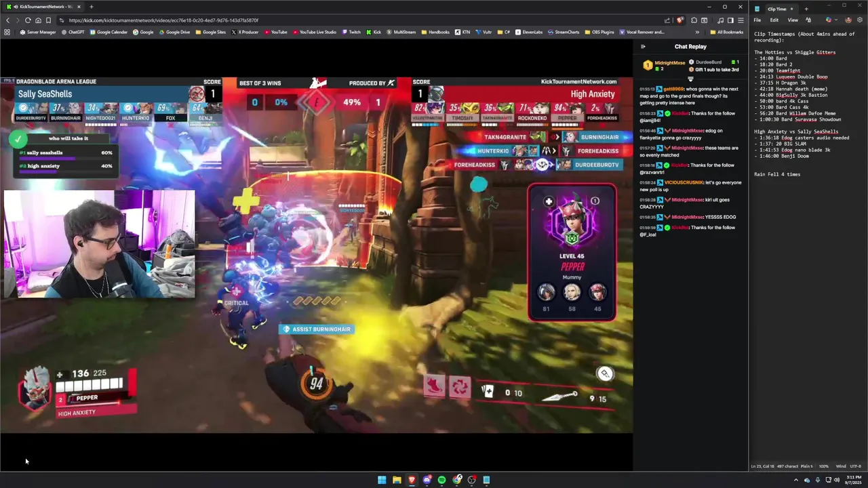Image resolution: width=868 pixels, height=488 pixels.
Task: Bookmark this page with the bookmark icon
Action: click(x=48, y=20)
